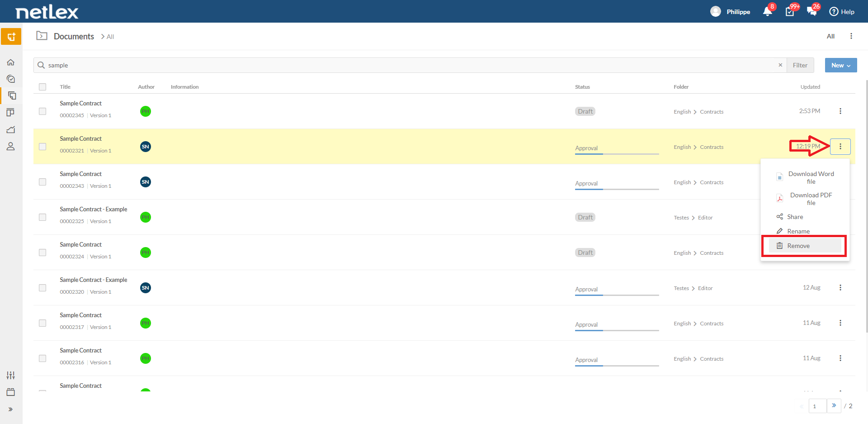The width and height of the screenshot is (868, 424).
Task: Click the Documents folder icon in breadcrumb
Action: click(42, 36)
